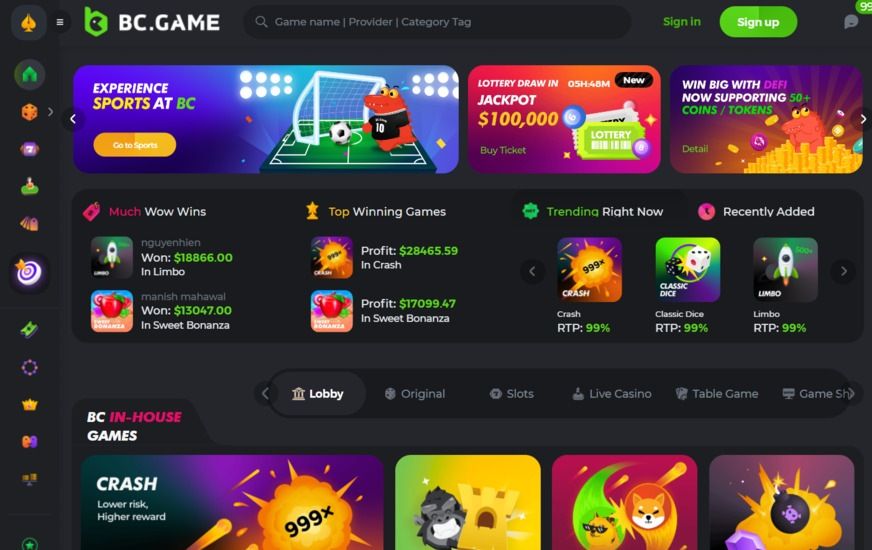
Task: Click the gold crown sidebar icon
Action: coord(29,404)
